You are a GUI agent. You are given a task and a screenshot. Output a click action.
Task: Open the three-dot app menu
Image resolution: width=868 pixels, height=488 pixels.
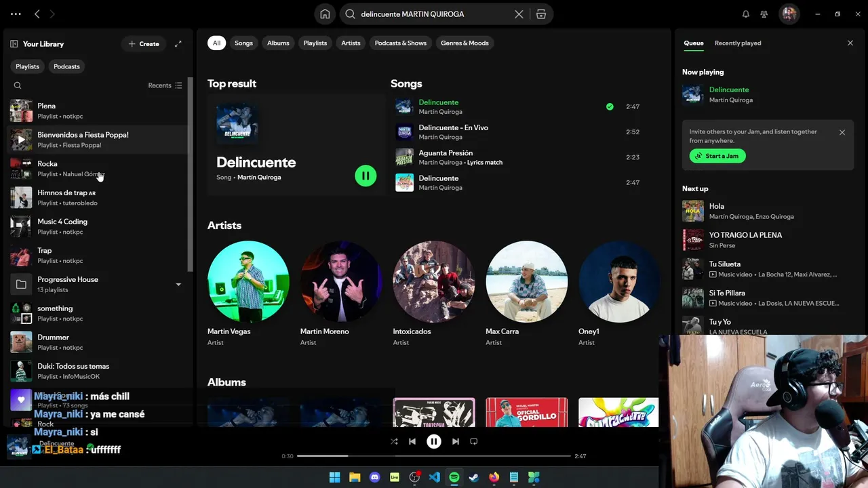16,14
